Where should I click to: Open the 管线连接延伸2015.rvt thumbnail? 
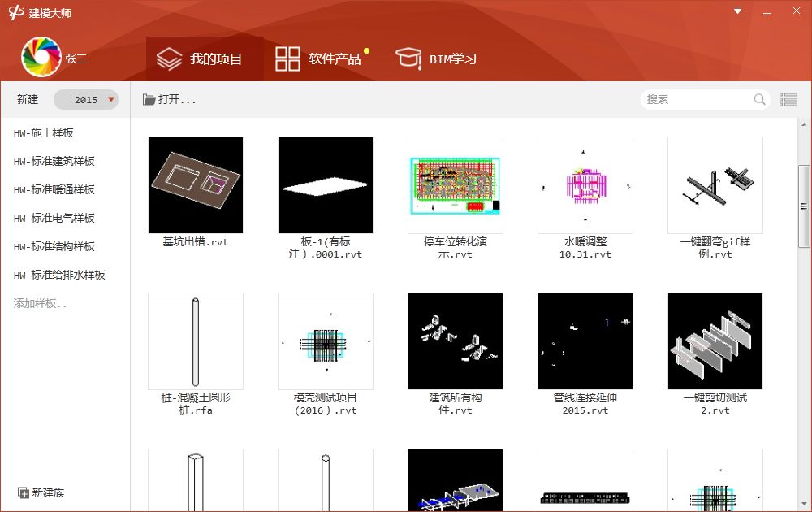click(x=585, y=341)
